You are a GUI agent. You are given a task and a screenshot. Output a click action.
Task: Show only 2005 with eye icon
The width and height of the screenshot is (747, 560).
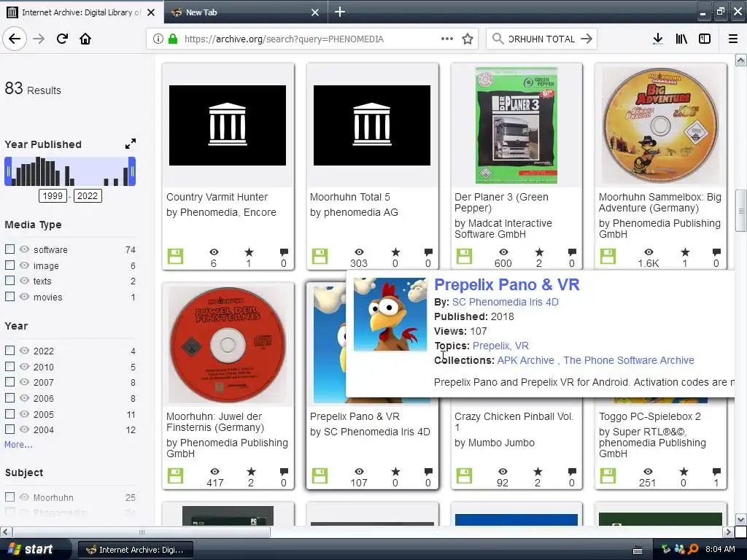[24, 414]
